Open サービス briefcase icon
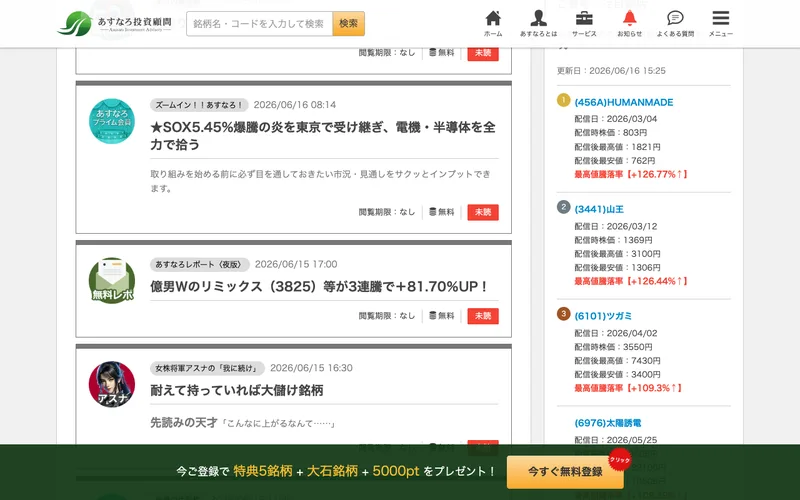 tap(584, 23)
